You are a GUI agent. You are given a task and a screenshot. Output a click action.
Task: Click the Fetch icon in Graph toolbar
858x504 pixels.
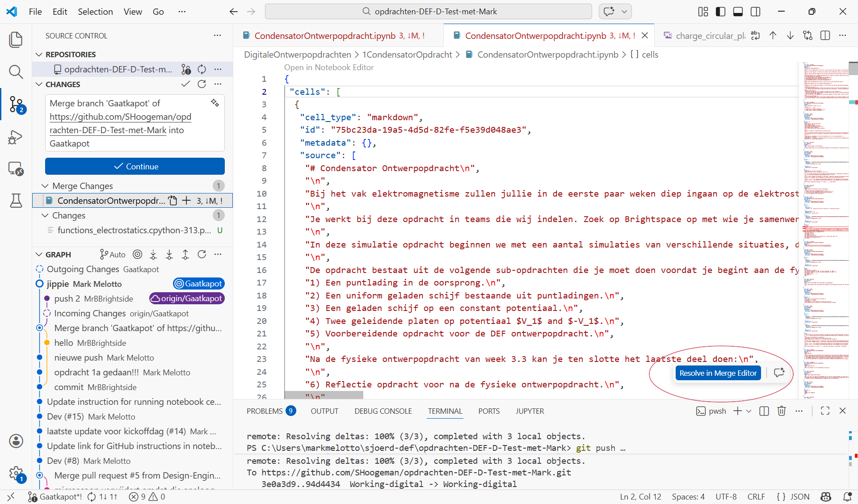tap(153, 254)
